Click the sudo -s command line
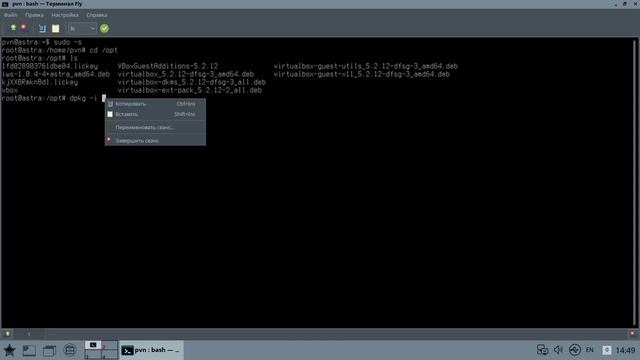The image size is (640, 360). pyautogui.click(x=68, y=42)
